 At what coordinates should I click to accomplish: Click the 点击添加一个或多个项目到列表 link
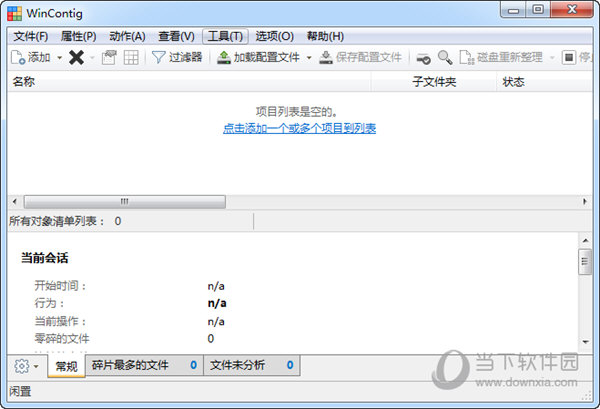299,129
